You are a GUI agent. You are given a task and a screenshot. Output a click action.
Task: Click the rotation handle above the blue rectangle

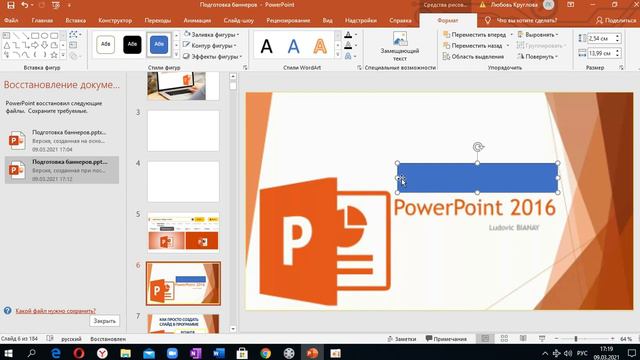coord(478,147)
